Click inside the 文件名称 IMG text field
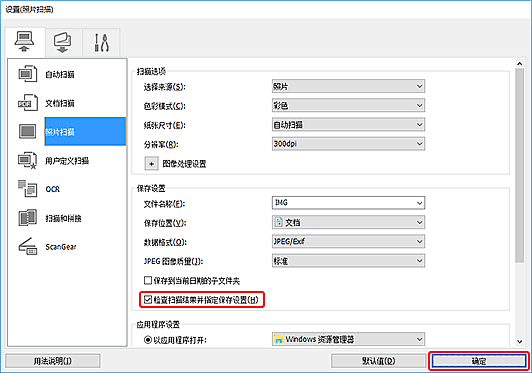The width and height of the screenshot is (532, 373). [x=343, y=203]
